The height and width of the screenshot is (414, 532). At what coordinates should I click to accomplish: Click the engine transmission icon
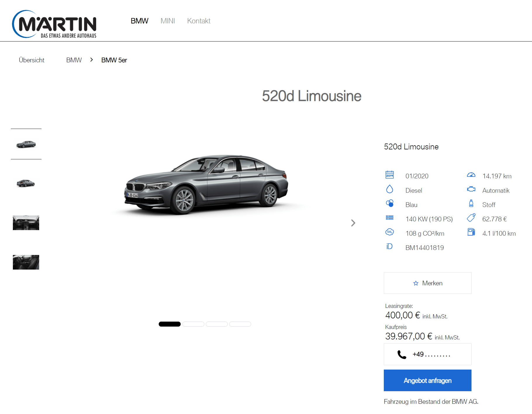point(471,189)
